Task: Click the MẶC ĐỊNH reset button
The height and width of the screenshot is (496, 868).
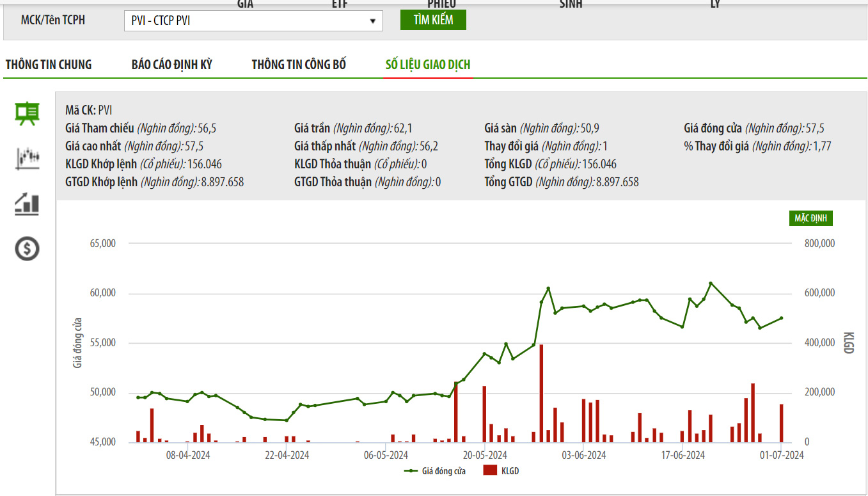Action: (810, 218)
